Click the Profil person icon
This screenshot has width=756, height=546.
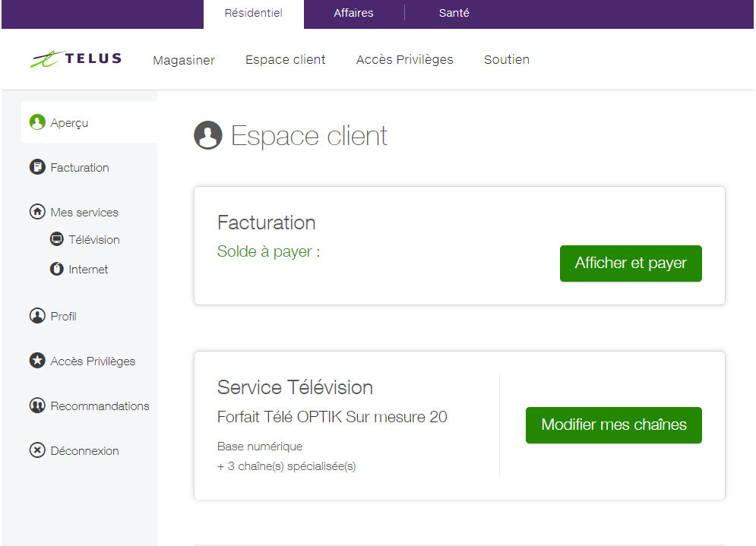click(37, 316)
